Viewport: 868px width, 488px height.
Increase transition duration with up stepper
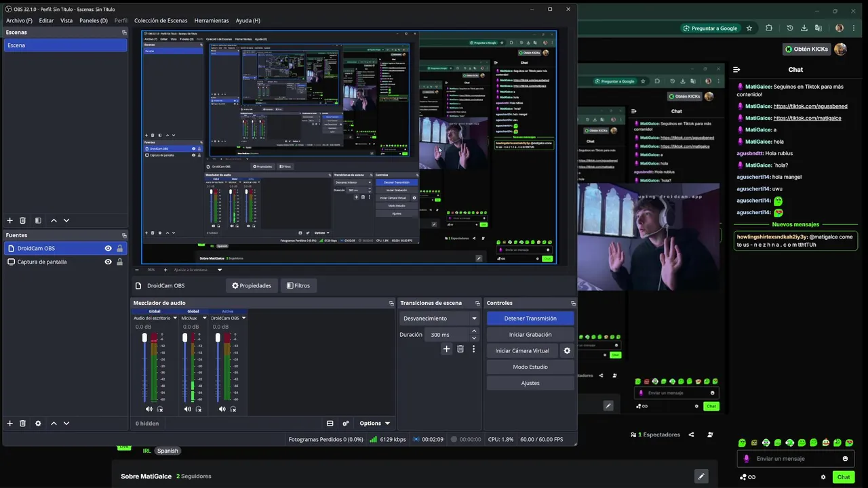click(x=474, y=331)
